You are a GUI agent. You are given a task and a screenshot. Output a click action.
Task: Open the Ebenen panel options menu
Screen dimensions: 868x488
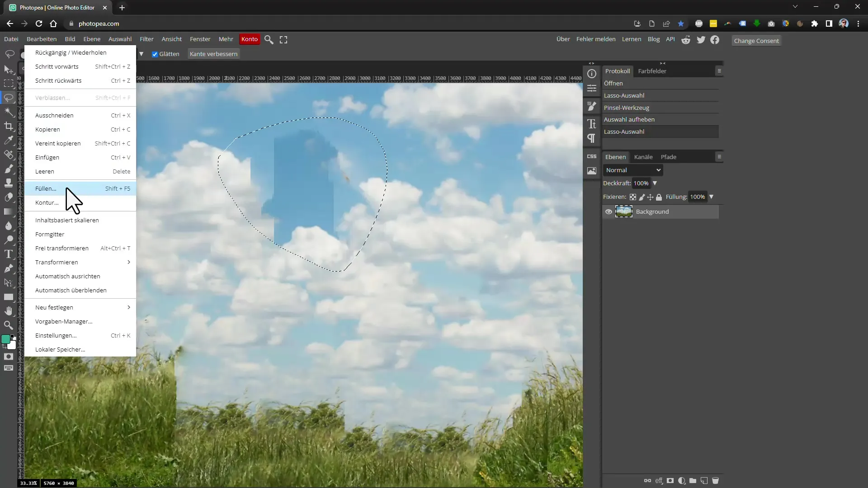coord(719,157)
